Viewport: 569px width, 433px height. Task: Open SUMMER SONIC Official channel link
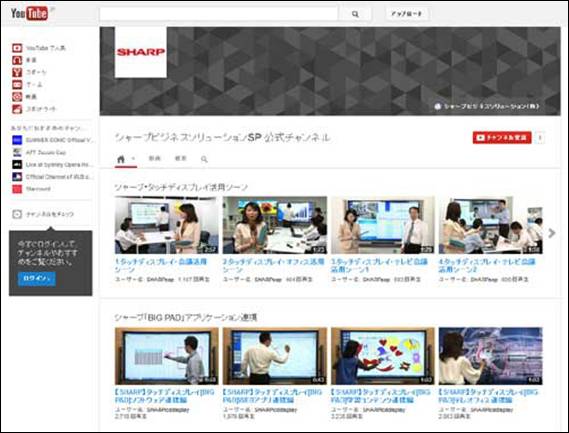[60, 140]
